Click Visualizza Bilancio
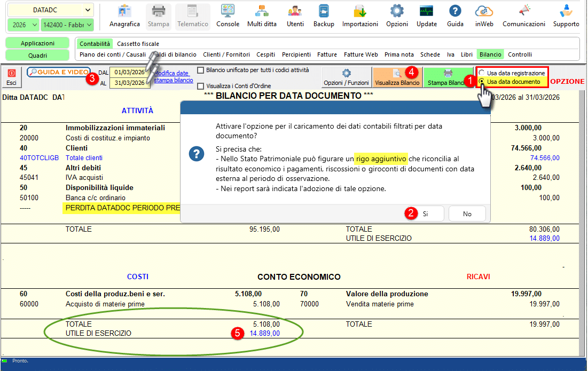This screenshot has width=588, height=371. [x=397, y=77]
